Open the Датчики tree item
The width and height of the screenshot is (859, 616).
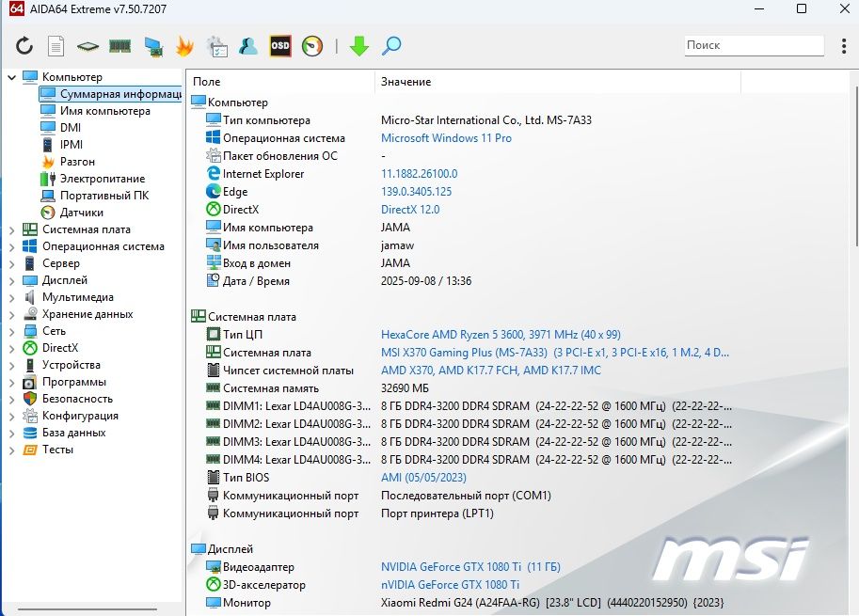(x=82, y=213)
